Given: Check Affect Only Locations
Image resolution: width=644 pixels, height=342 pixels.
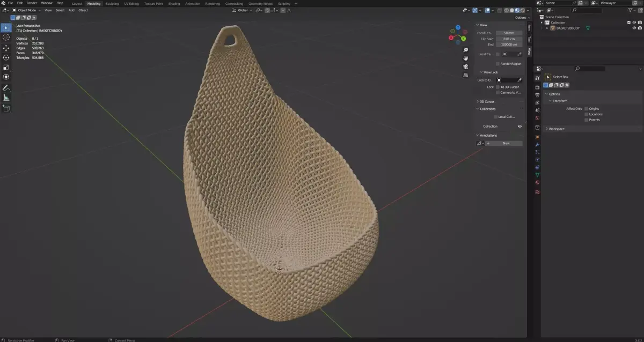Looking at the screenshot, I should (x=587, y=114).
